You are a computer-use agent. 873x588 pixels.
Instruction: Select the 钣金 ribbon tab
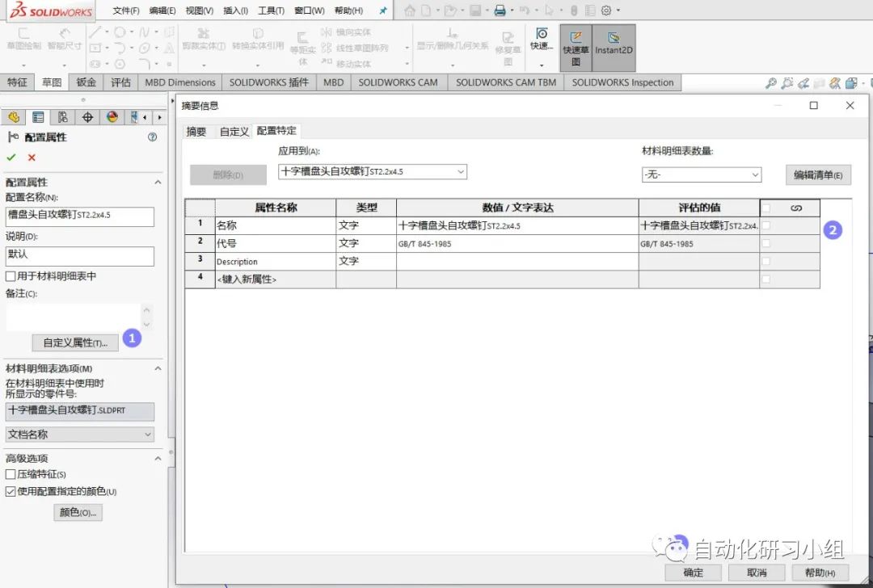point(86,82)
